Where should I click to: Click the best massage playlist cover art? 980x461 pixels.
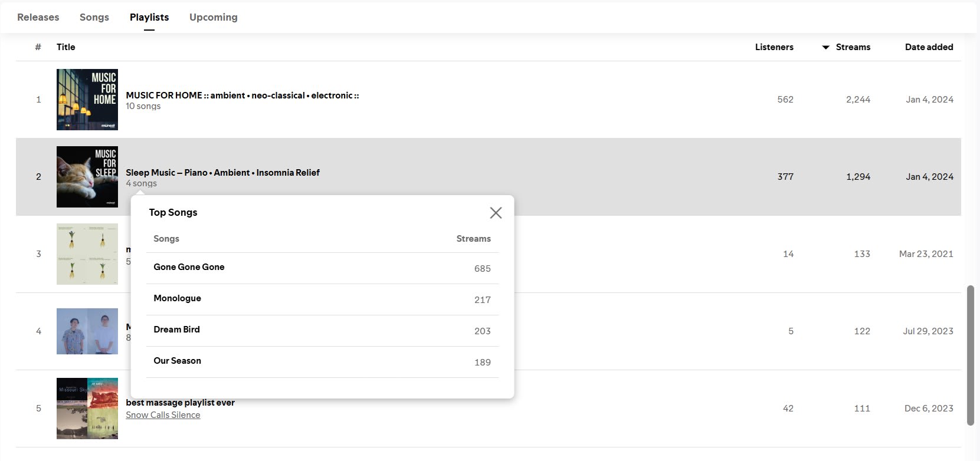tap(87, 409)
